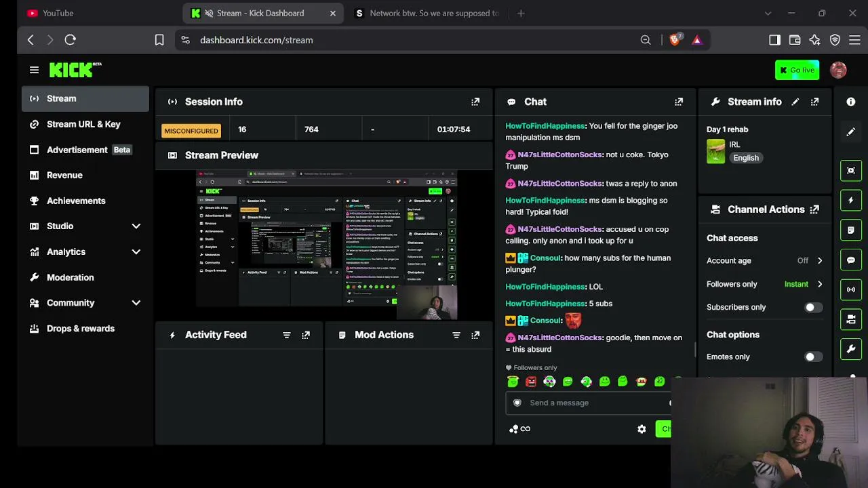Screen dimensions: 868x488
Task: Reload the dashboard page
Action: tap(70, 40)
